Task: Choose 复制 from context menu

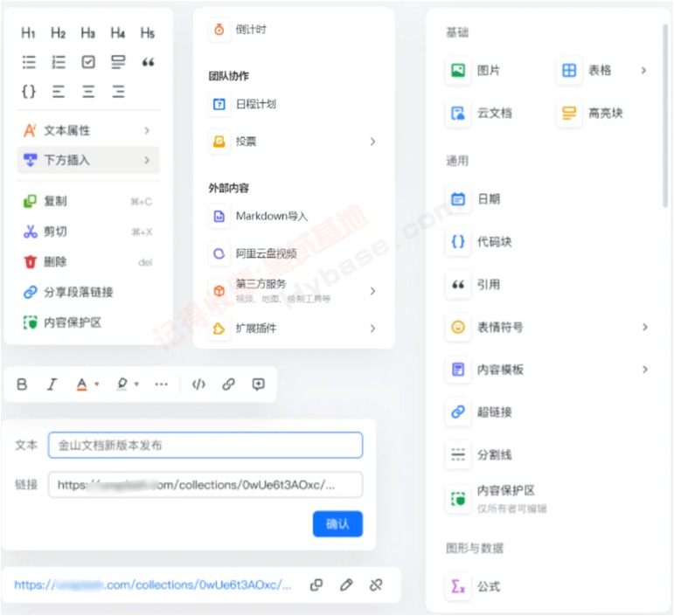Action: [x=88, y=201]
